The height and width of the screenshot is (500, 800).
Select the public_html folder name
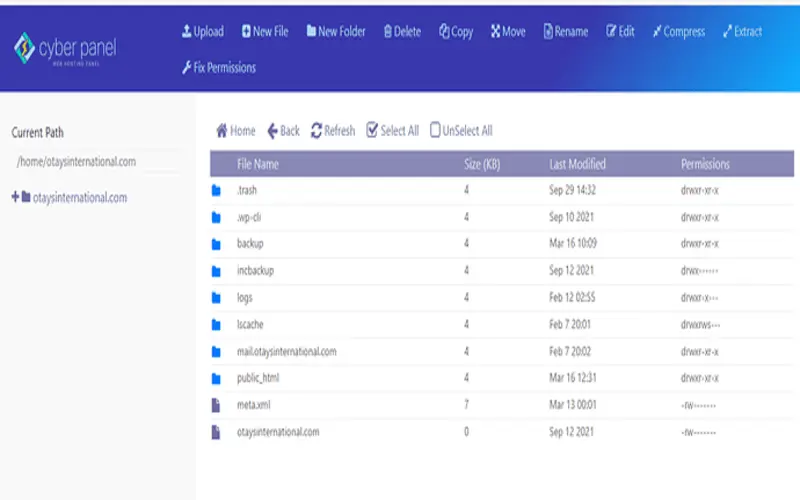coord(258,378)
